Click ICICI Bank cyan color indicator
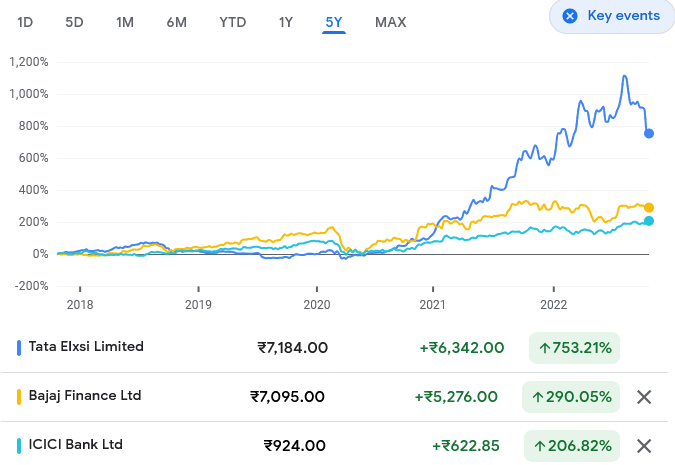This screenshot has width=675, height=465. point(20,445)
